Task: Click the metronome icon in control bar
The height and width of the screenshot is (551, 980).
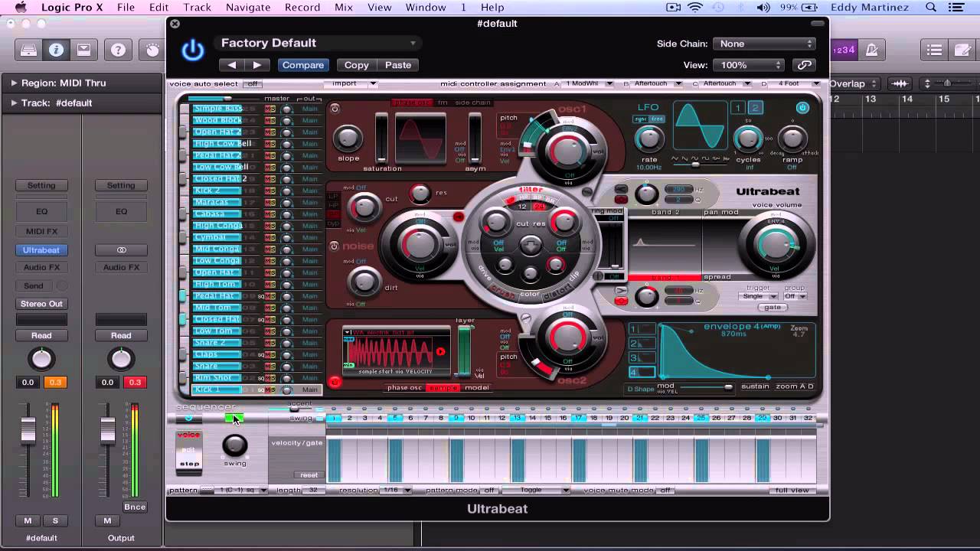Action: [x=871, y=51]
